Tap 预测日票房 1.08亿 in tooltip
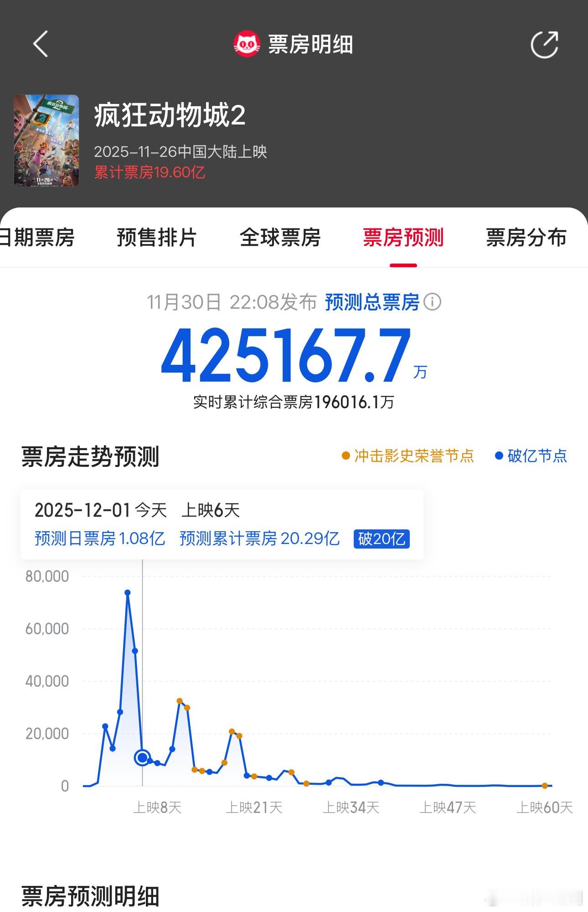This screenshot has height=912, width=588. pos(100,539)
